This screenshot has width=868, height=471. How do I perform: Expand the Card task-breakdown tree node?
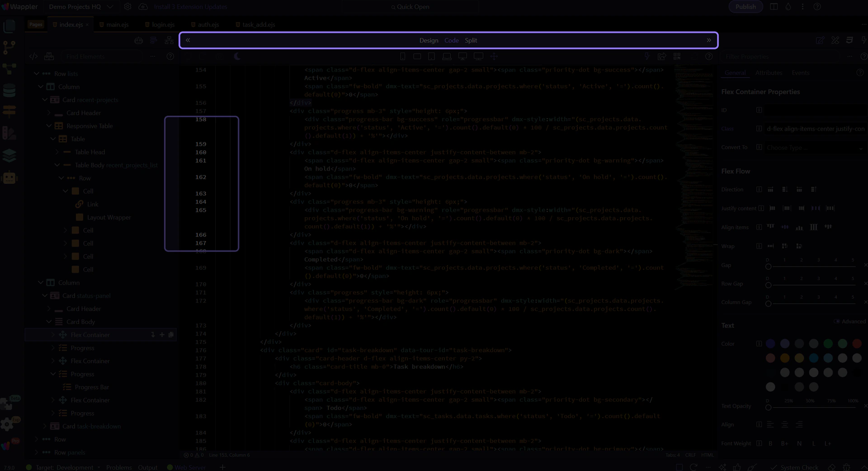(x=45, y=426)
